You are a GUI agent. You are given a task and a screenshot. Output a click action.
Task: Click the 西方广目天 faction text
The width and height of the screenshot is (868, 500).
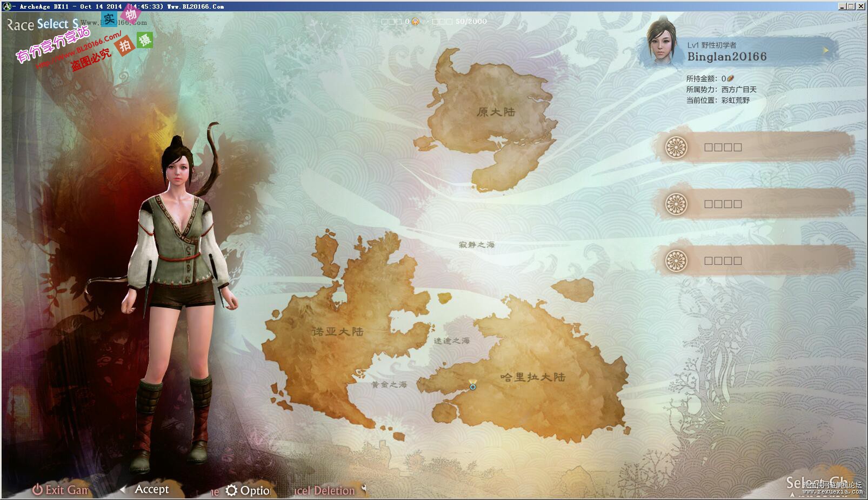(x=739, y=89)
